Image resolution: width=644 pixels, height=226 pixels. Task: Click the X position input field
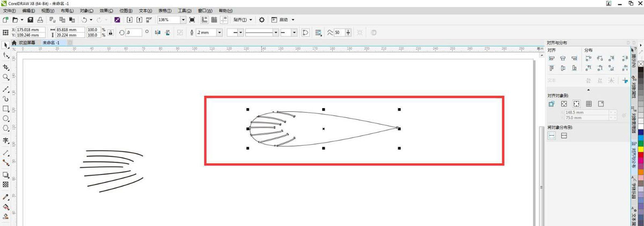pyautogui.click(x=31, y=30)
